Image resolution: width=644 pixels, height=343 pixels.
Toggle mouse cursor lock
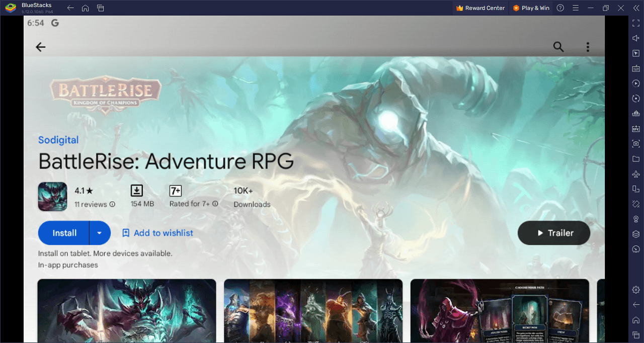[636, 53]
